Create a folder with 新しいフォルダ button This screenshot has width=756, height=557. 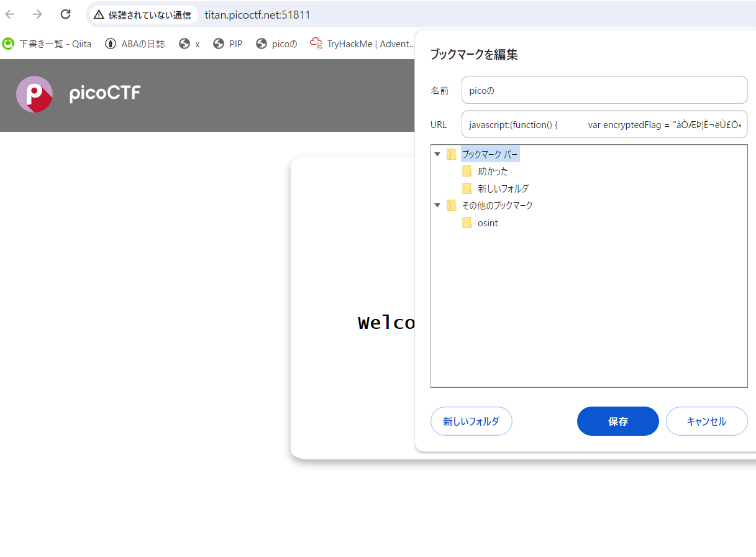pos(471,421)
